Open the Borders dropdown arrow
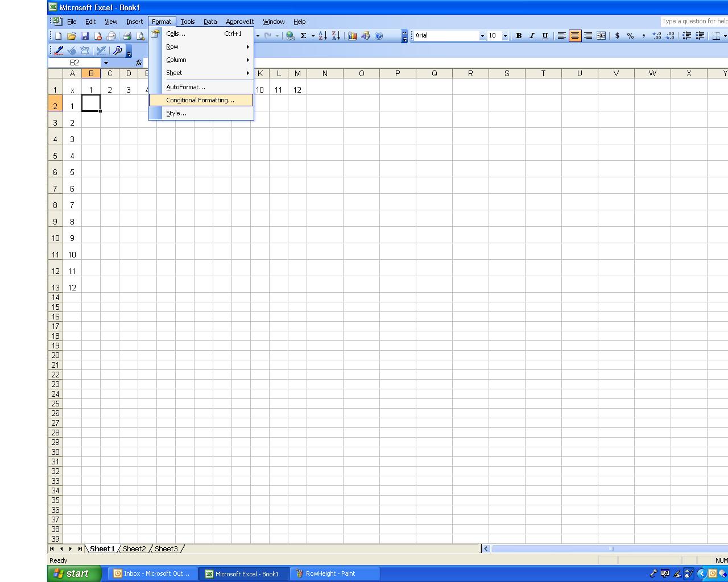 pos(725,36)
